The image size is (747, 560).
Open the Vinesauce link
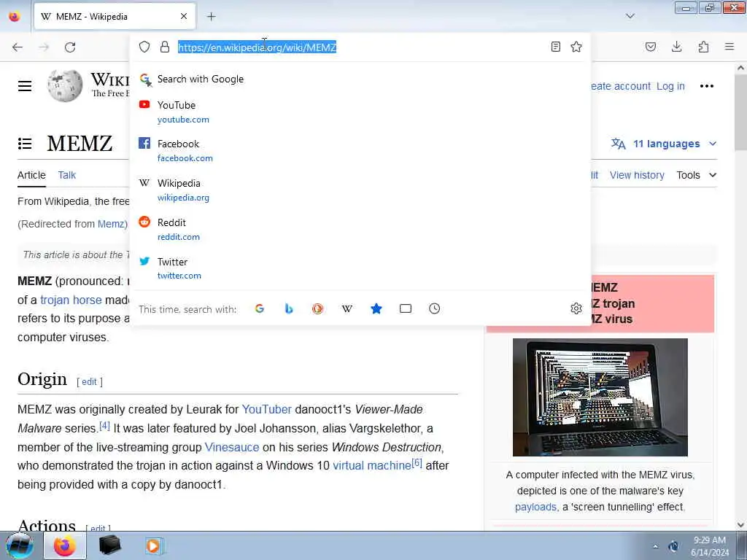click(x=232, y=447)
